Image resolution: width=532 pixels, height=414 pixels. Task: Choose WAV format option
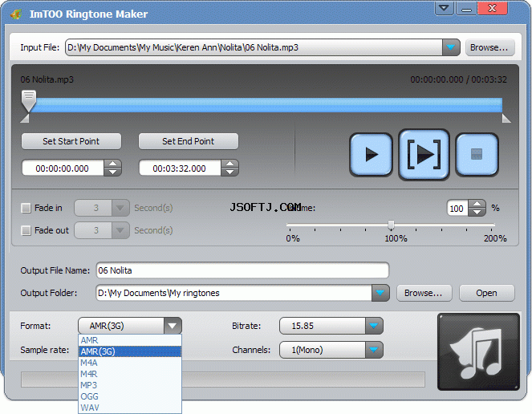pos(130,408)
